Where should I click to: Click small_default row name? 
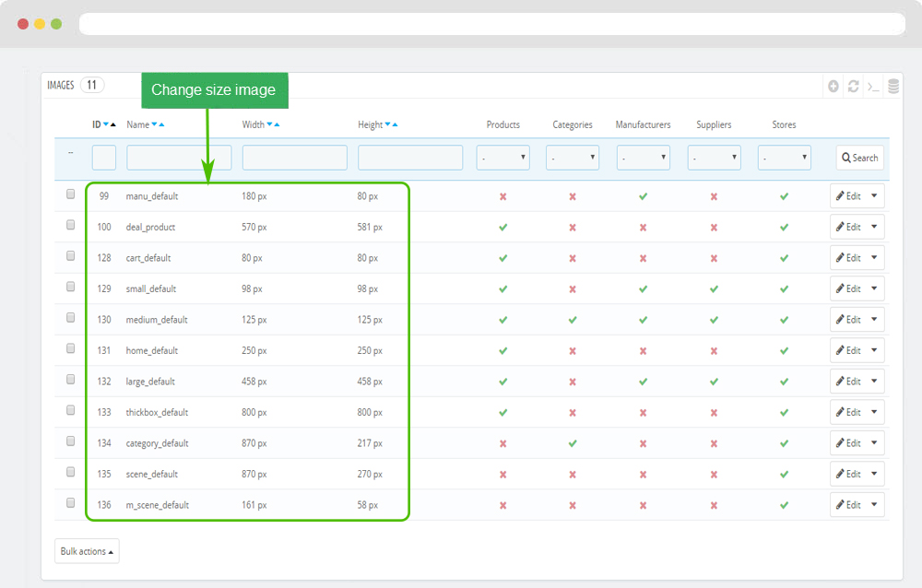click(151, 288)
